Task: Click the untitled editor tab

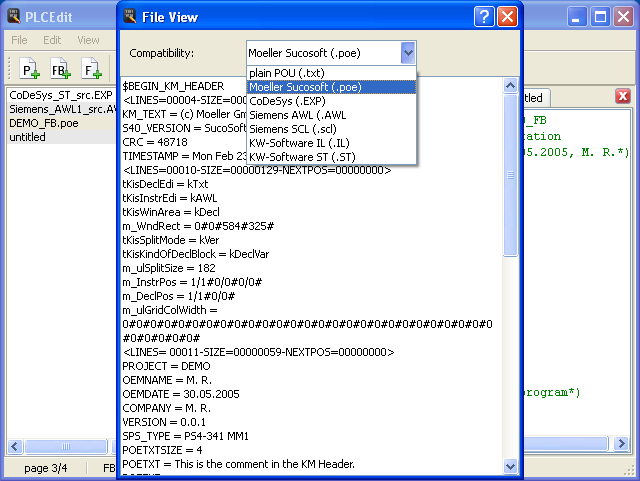Action: click(x=536, y=98)
